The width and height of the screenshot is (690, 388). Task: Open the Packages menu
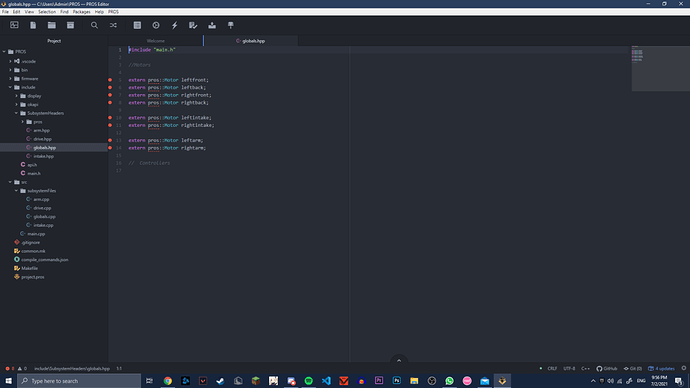click(81, 12)
